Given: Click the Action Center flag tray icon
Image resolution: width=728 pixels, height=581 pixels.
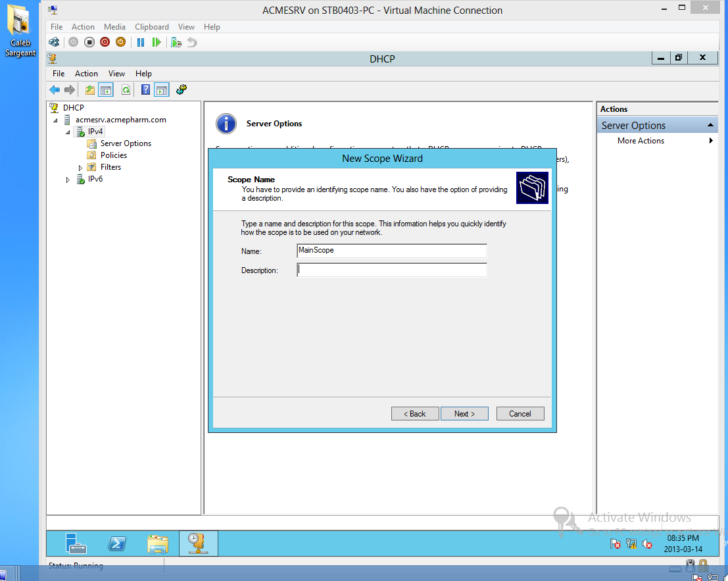Looking at the screenshot, I should (x=616, y=543).
